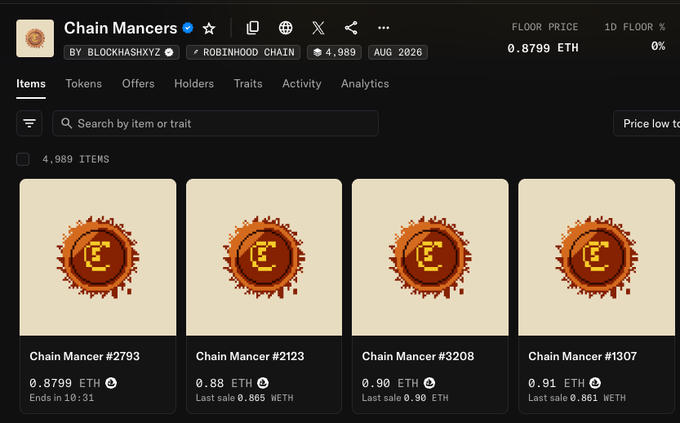Open the filter panel icon button

tap(29, 124)
